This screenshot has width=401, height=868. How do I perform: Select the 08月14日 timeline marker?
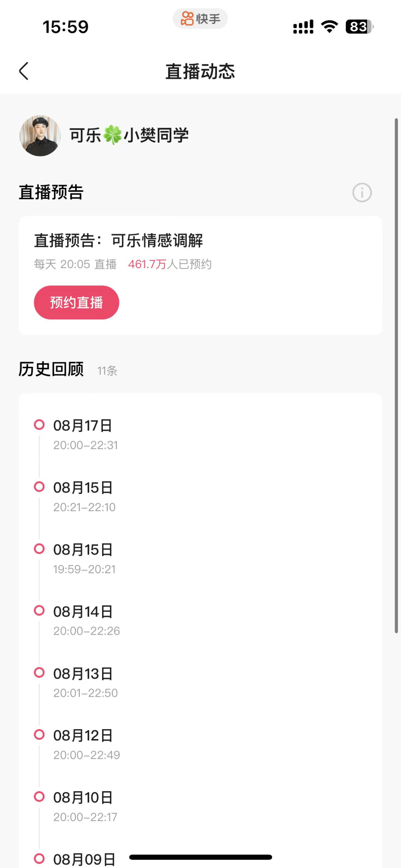pos(39,610)
